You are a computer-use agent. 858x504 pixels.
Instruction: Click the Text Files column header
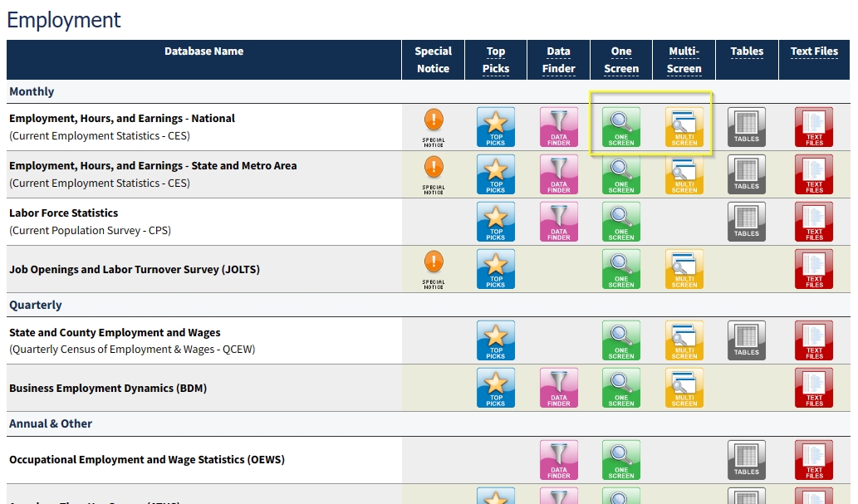click(814, 51)
